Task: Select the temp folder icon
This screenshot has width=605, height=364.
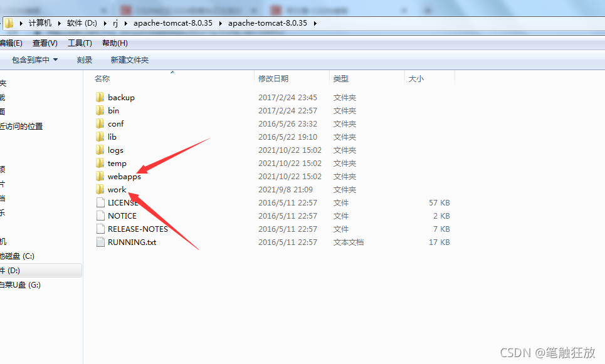Action: [100, 163]
